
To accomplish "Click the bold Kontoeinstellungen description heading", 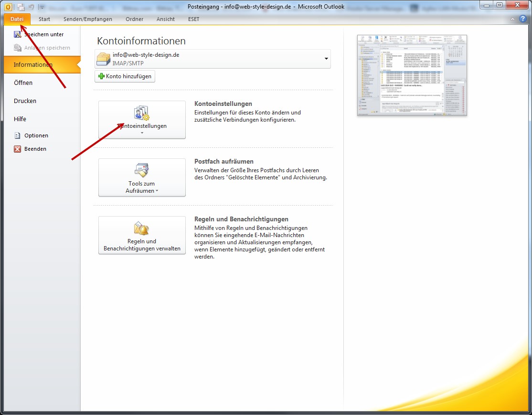I will pyautogui.click(x=223, y=104).
